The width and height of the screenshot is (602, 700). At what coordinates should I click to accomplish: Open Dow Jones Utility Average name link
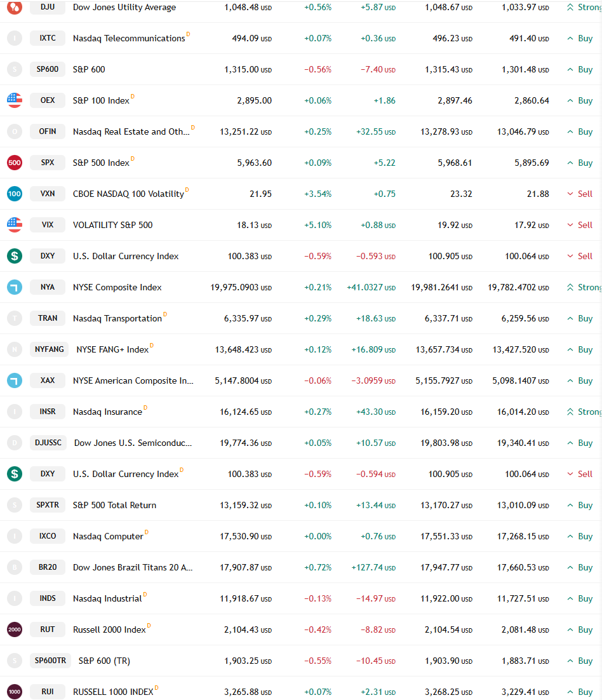124,8
